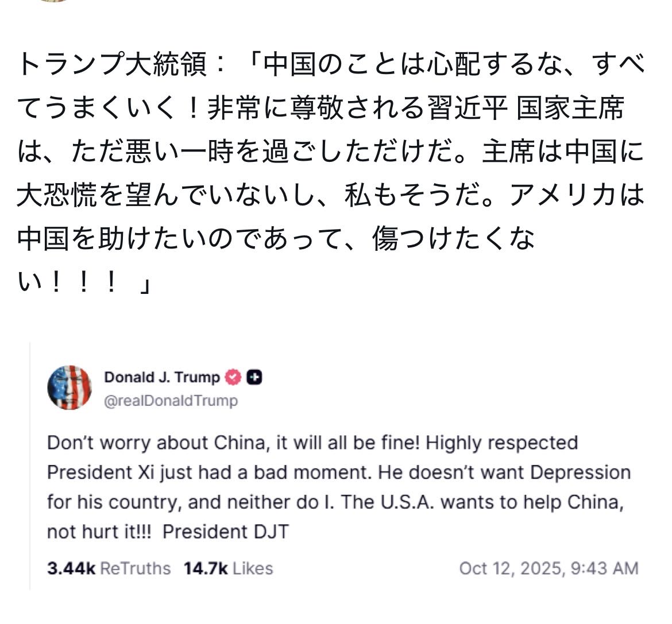Screen dimensions: 672x624
Task: Open the Oct 12, 2025, 9:43 AM timestamp
Action: click(x=549, y=568)
